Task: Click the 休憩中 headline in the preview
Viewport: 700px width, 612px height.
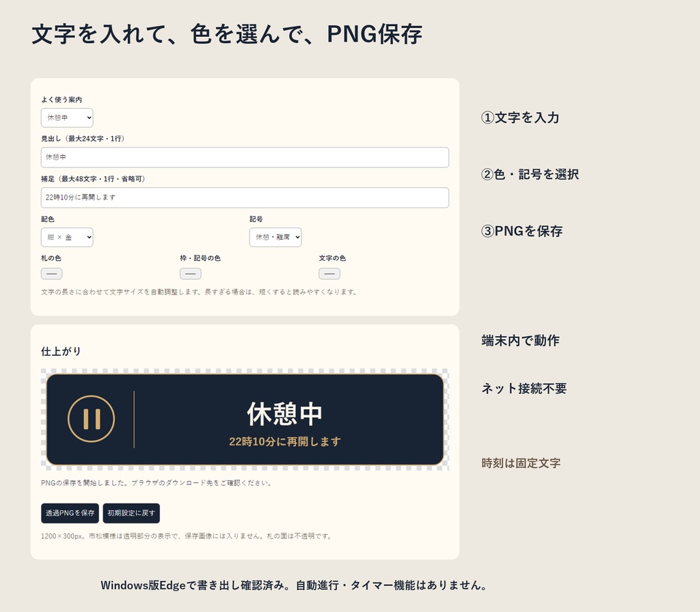Action: coord(285,413)
